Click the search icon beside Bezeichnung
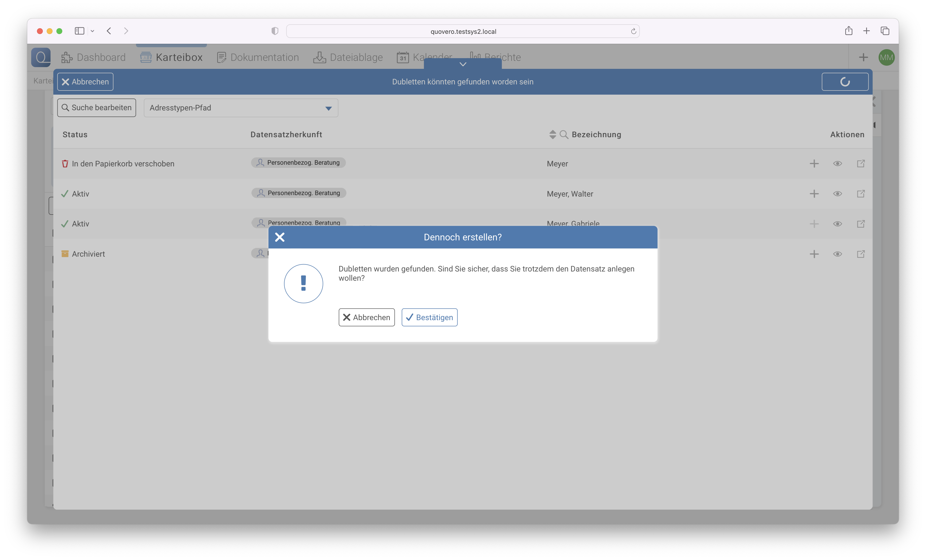 (564, 135)
